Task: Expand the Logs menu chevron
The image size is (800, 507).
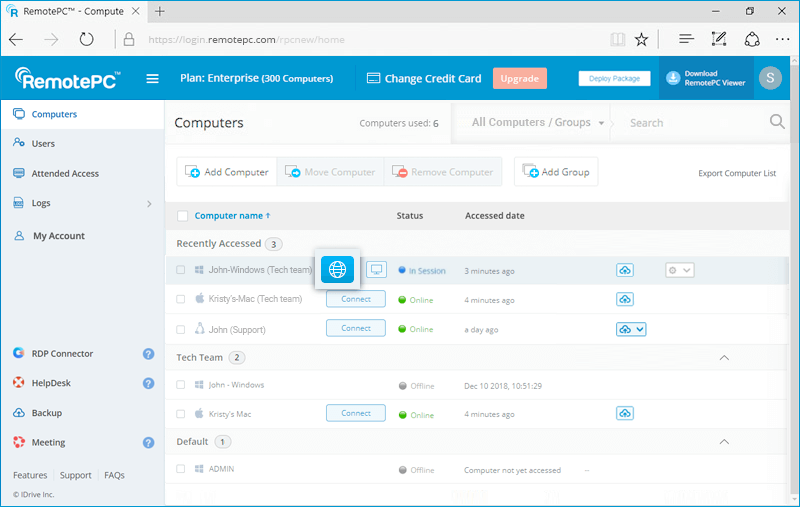Action: click(149, 204)
